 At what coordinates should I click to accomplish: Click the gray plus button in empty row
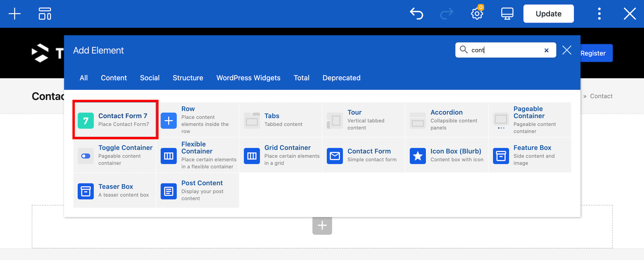(x=322, y=225)
